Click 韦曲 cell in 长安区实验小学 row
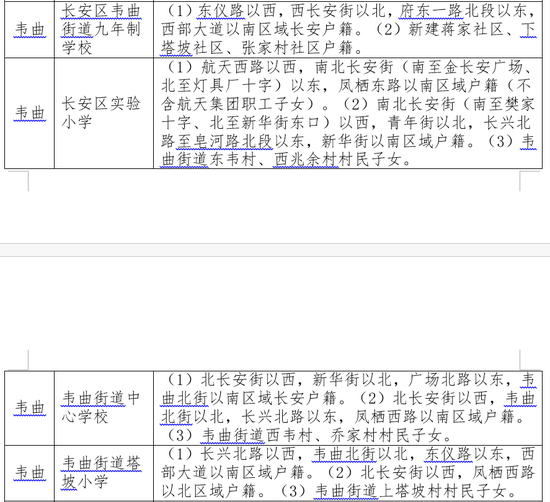 coord(29,113)
